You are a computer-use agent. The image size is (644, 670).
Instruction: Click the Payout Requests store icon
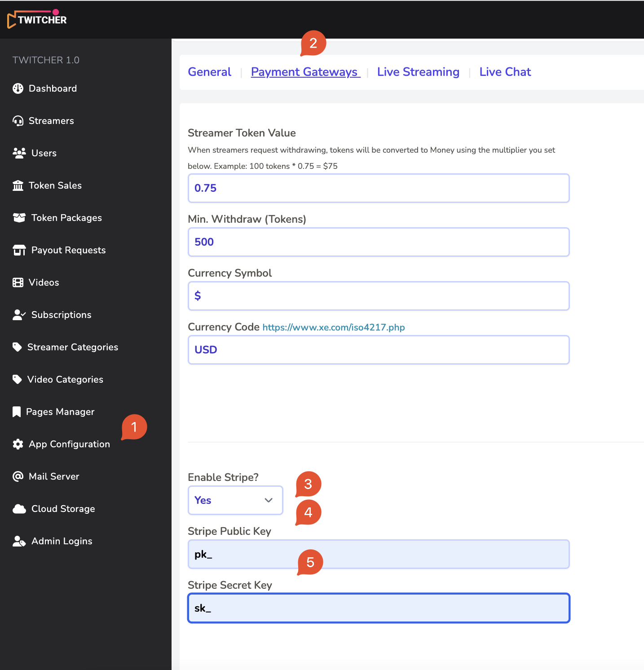19,250
